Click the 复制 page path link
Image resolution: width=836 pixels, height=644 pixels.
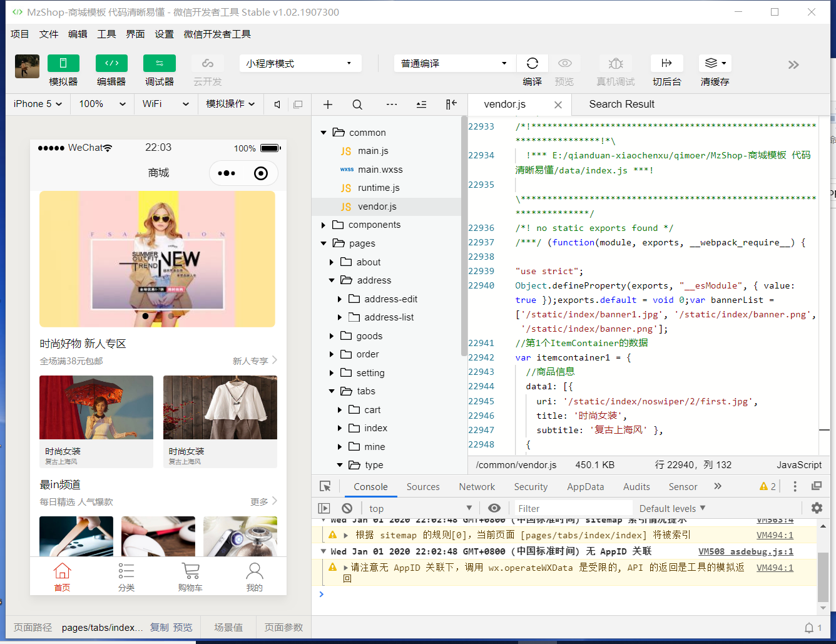point(160,627)
